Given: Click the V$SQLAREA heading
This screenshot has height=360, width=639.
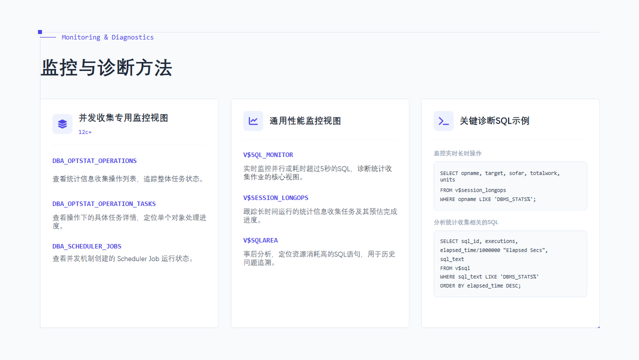Looking at the screenshot, I should [260, 241].
